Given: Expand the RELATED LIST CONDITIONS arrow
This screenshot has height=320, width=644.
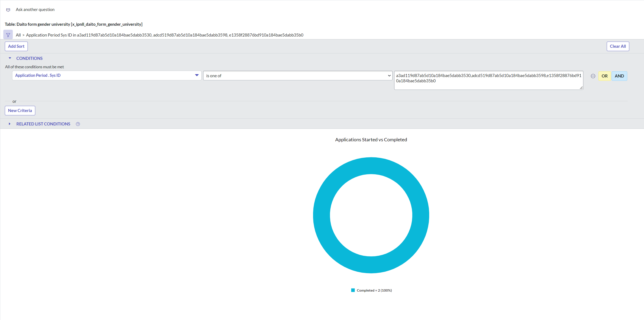Looking at the screenshot, I should click(9, 124).
